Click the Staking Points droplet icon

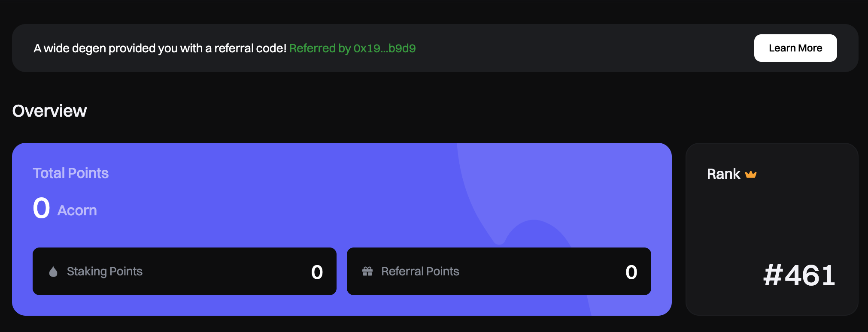click(x=53, y=272)
